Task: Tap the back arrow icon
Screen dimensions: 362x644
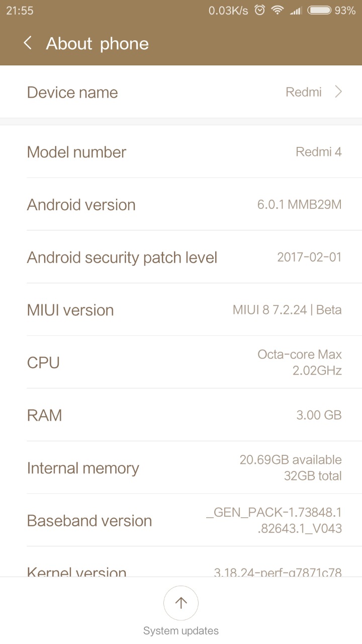Action: 28,43
